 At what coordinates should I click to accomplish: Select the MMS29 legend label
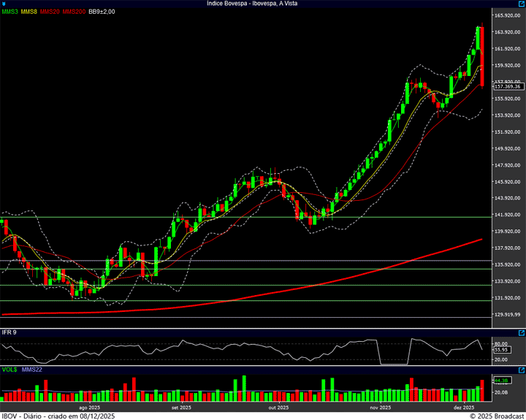tap(50, 12)
